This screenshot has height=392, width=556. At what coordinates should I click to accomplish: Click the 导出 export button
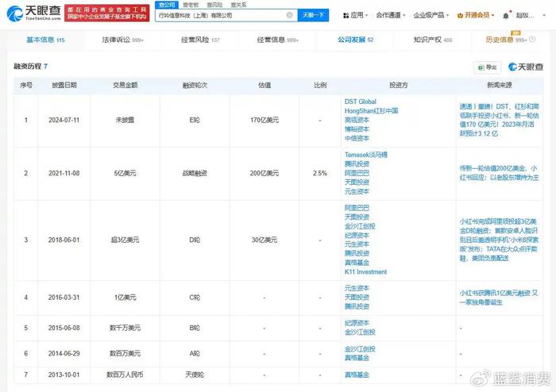(488, 67)
